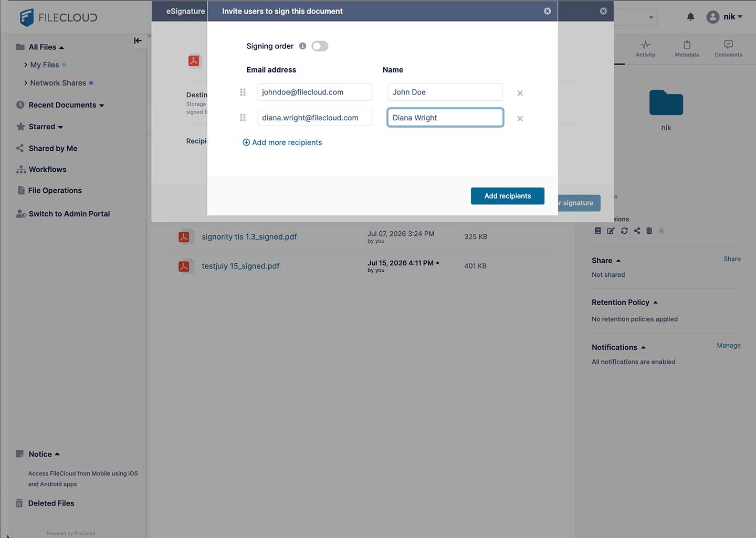Click the send for signature button
The image size is (756, 538).
[x=579, y=203]
